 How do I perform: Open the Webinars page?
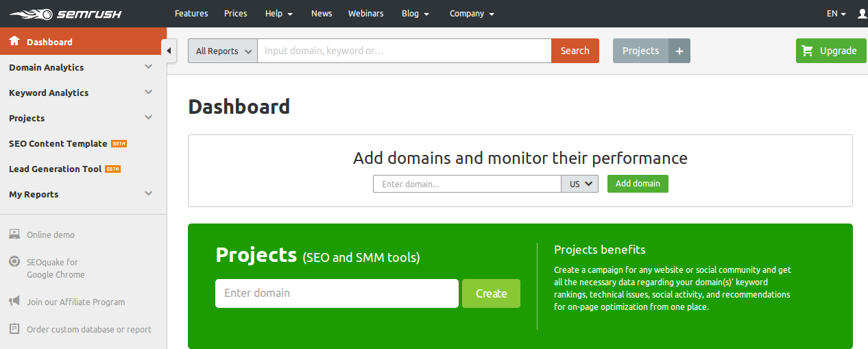click(x=366, y=14)
